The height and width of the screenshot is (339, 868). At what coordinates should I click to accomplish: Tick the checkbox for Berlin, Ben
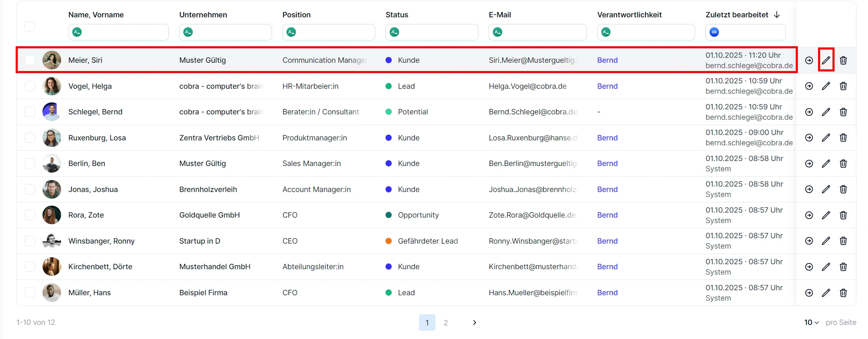(x=30, y=164)
